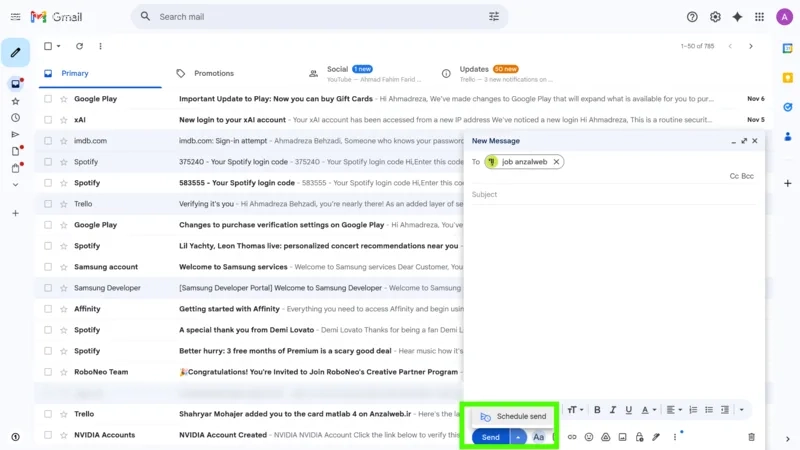The width and height of the screenshot is (800, 450).
Task: Select Schedule send from the popup
Action: (513, 416)
